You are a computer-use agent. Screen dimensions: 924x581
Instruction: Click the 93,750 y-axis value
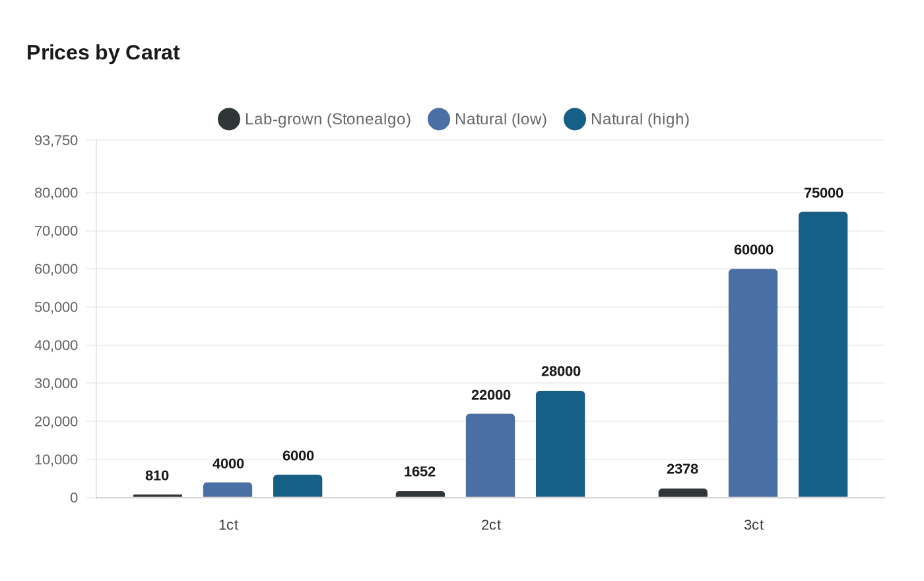(x=56, y=140)
